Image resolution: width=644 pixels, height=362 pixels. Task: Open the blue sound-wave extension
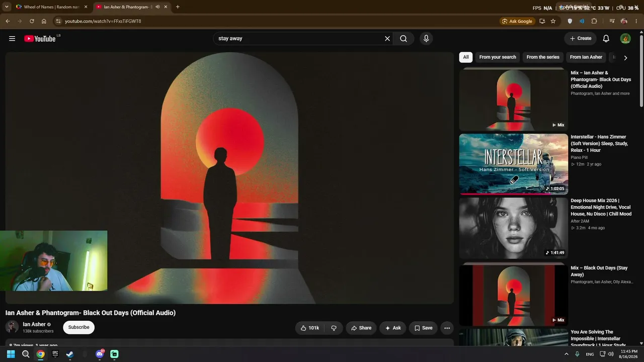coord(582,21)
